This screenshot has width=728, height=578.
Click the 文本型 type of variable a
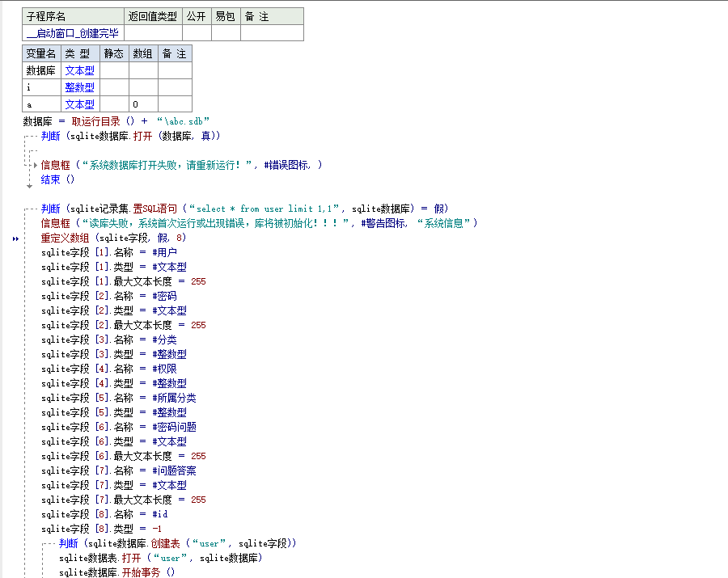pos(80,104)
